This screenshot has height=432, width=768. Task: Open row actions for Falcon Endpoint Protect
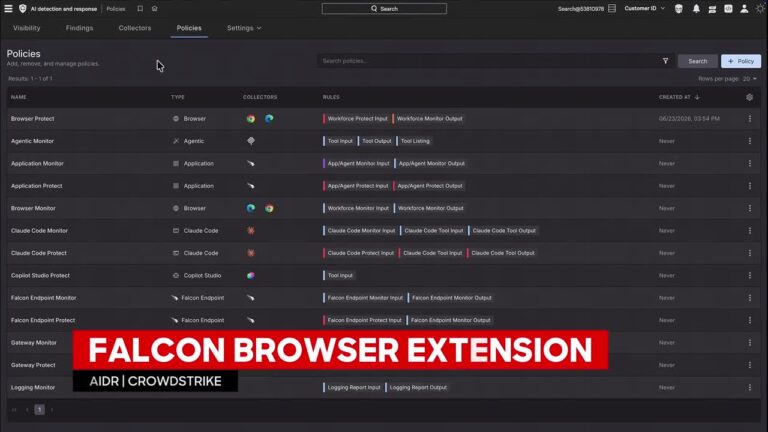(x=749, y=320)
